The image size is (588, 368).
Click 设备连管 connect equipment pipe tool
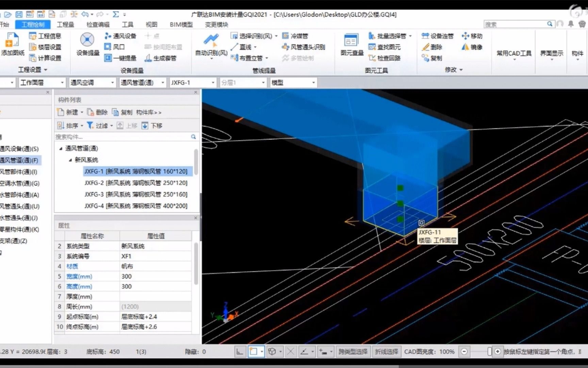[x=438, y=36]
